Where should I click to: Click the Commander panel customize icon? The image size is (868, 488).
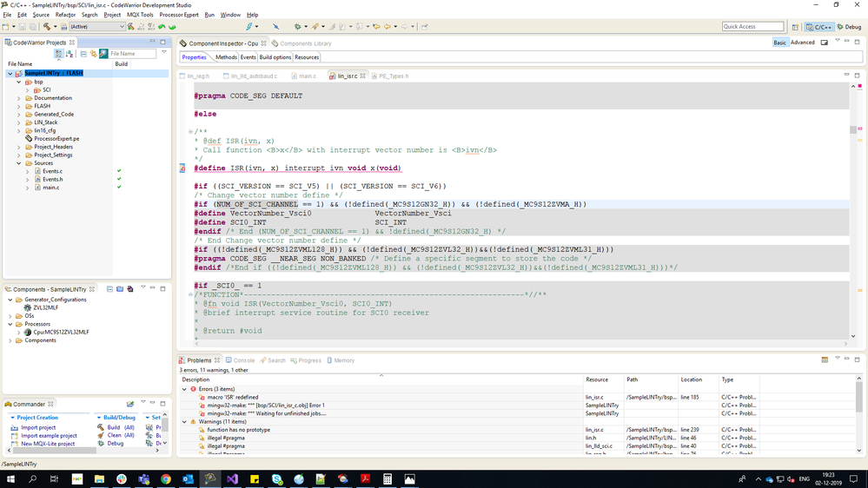point(130,404)
